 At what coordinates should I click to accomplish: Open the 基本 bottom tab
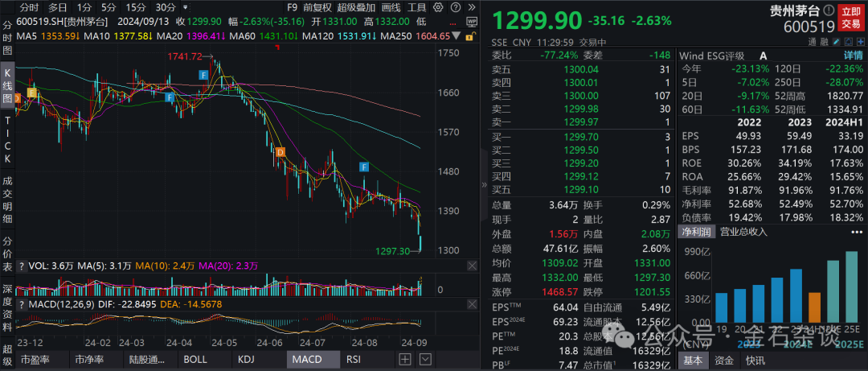(693, 360)
